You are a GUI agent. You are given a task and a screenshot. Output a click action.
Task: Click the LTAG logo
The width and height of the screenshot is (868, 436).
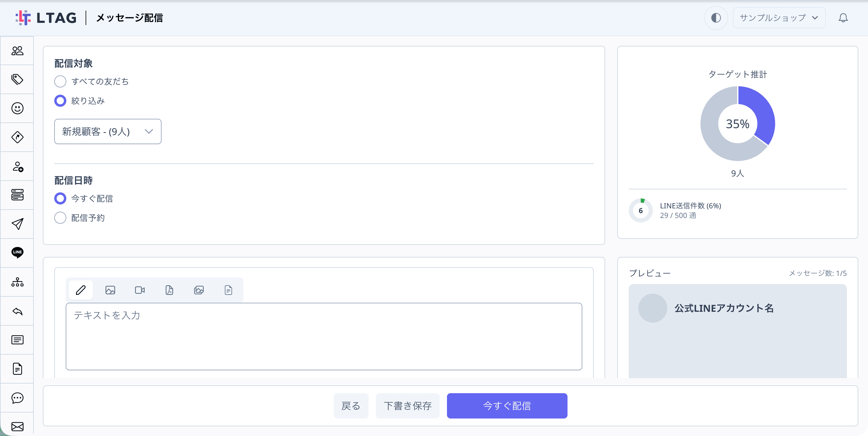[46, 18]
